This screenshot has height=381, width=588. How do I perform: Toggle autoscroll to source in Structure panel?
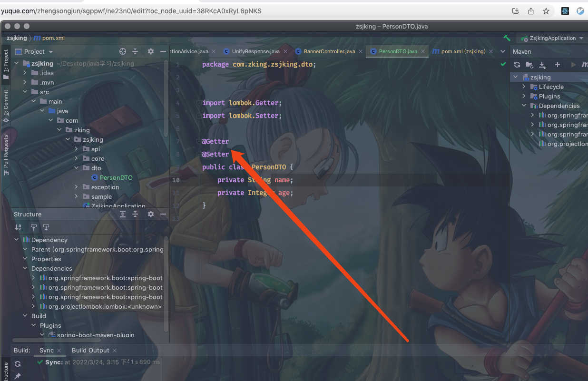(x=34, y=227)
